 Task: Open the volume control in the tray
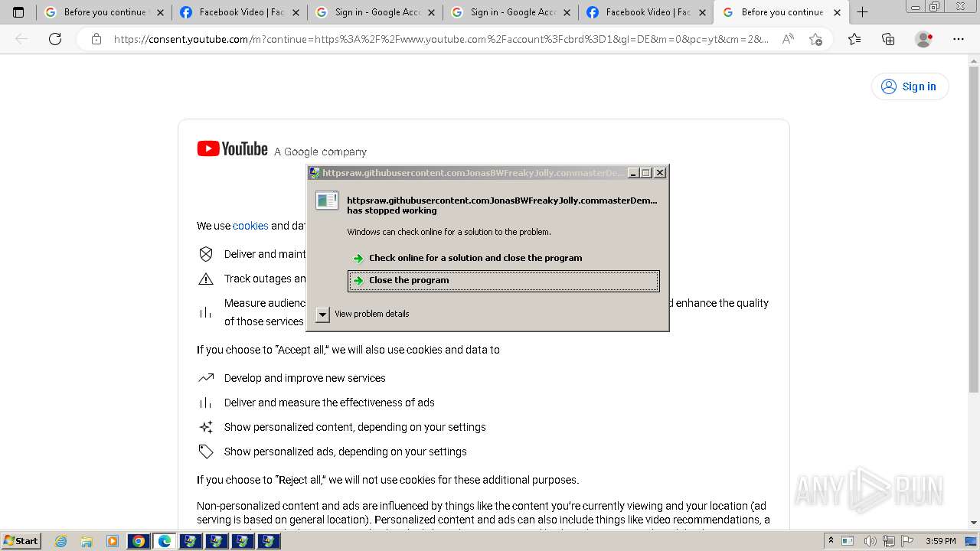tap(871, 541)
